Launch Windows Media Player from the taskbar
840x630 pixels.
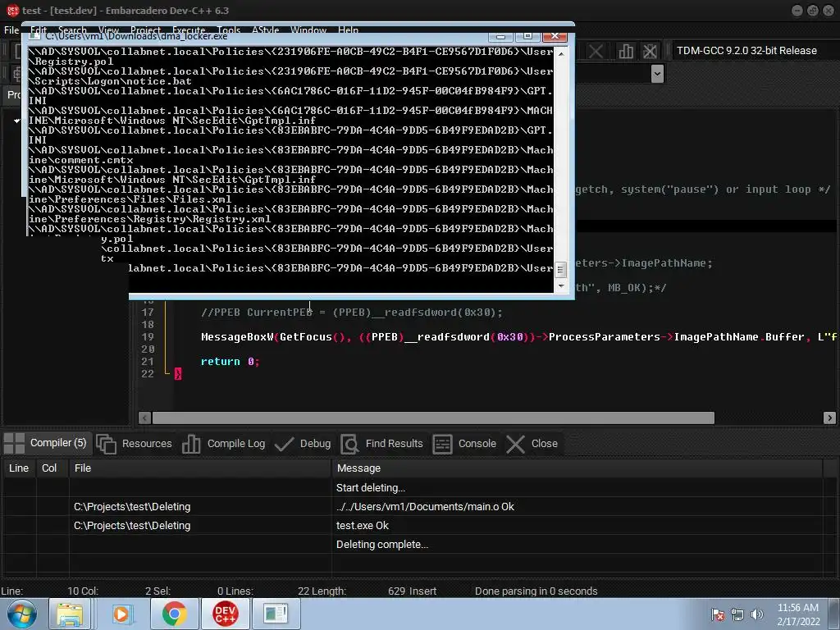(x=121, y=614)
